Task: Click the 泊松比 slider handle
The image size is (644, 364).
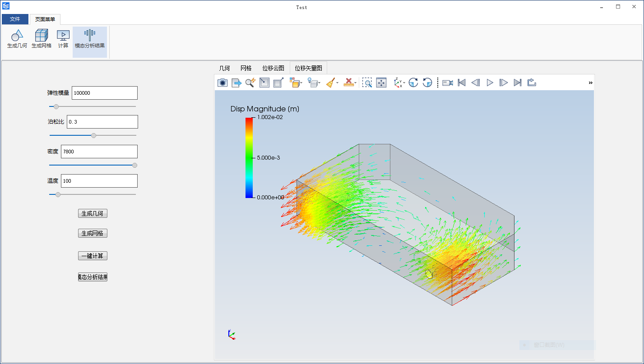Action: (93, 135)
